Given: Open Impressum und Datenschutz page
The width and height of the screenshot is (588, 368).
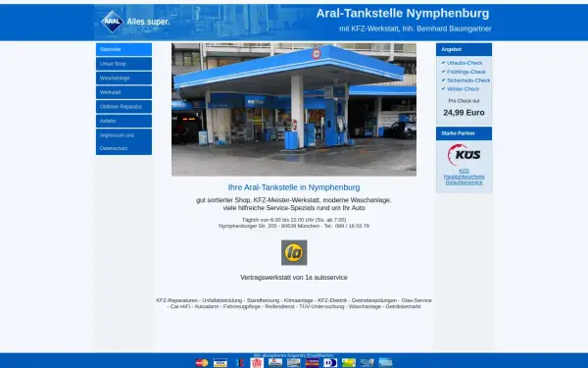Looking at the screenshot, I should (x=123, y=141).
